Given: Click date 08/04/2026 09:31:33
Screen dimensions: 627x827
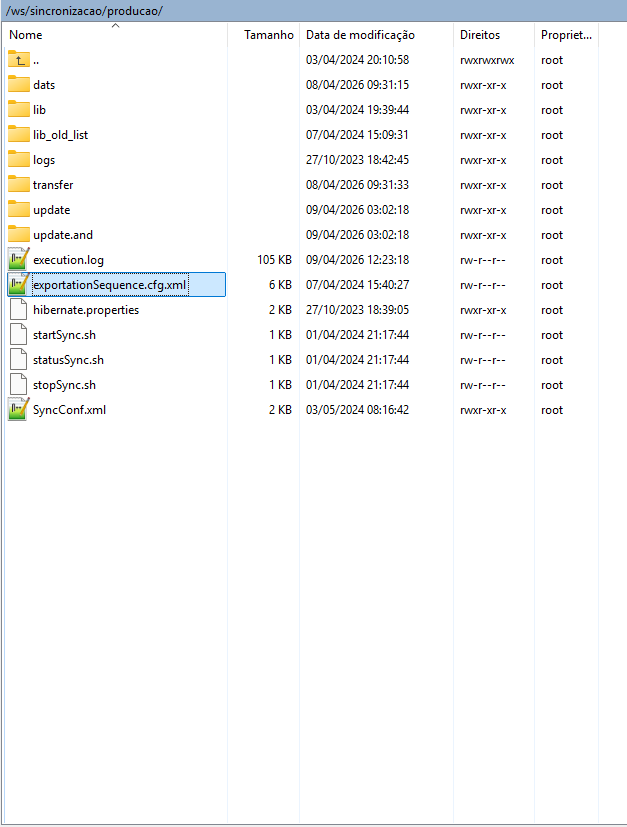Looking at the screenshot, I should (358, 185).
